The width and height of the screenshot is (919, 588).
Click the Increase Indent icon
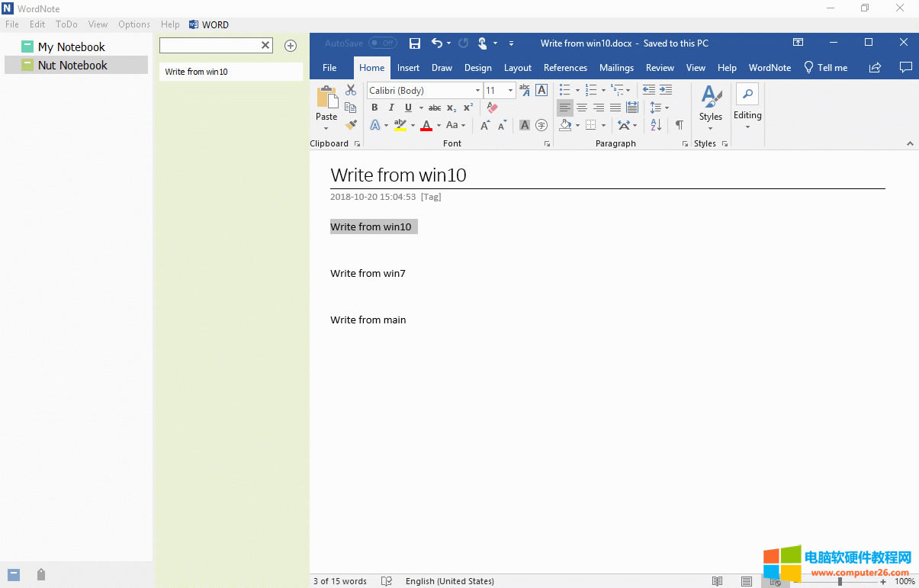(666, 90)
